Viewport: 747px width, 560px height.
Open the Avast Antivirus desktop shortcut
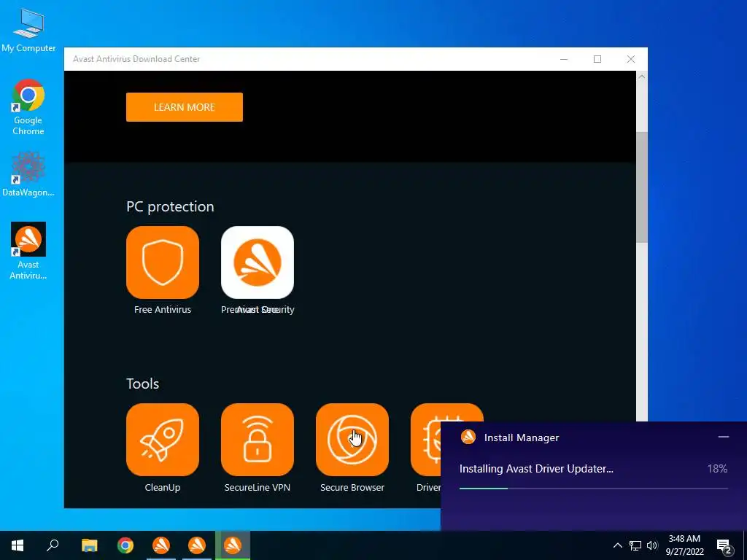(x=28, y=251)
